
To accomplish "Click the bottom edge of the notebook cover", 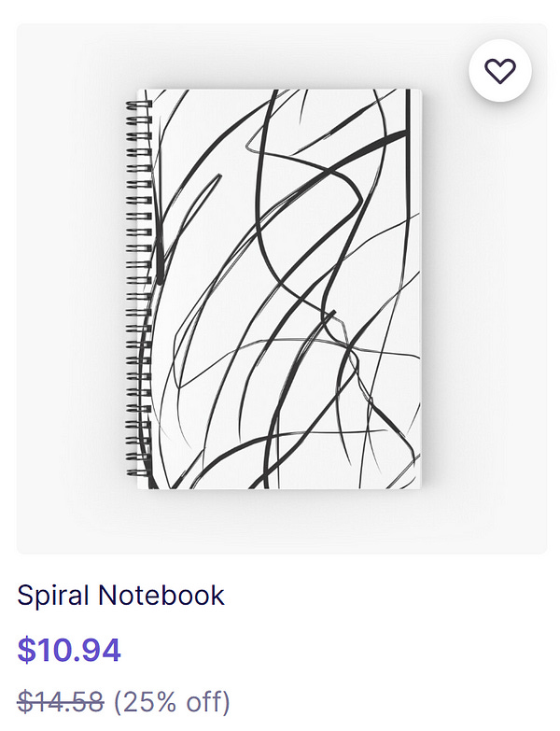I will point(280,487).
